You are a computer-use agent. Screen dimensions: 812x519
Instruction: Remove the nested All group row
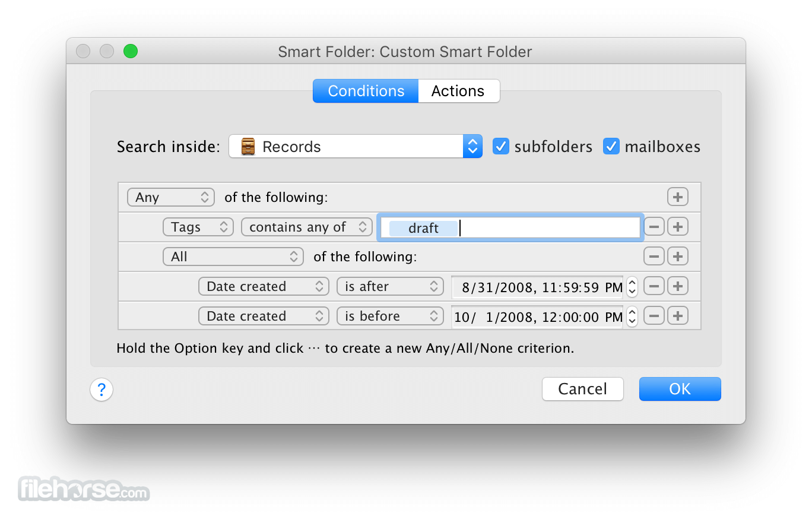pyautogui.click(x=654, y=257)
